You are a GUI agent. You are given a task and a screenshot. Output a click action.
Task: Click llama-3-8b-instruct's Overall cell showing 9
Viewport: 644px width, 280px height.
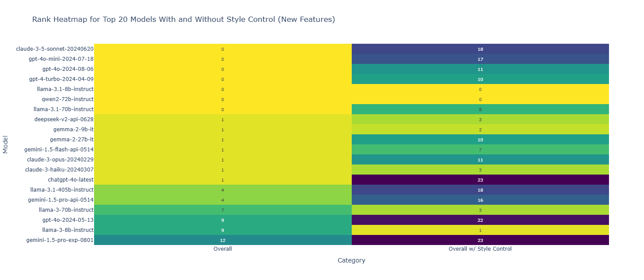click(223, 230)
